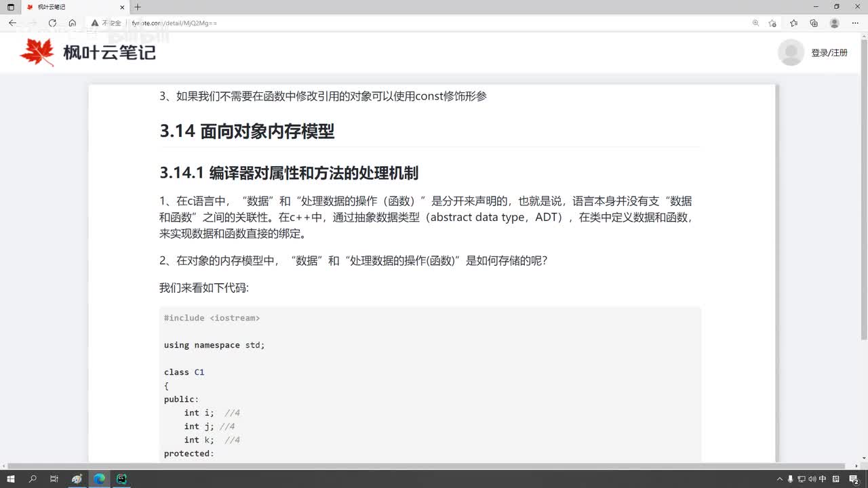Open the browser profile avatar
868x488 pixels.
(x=835, y=23)
